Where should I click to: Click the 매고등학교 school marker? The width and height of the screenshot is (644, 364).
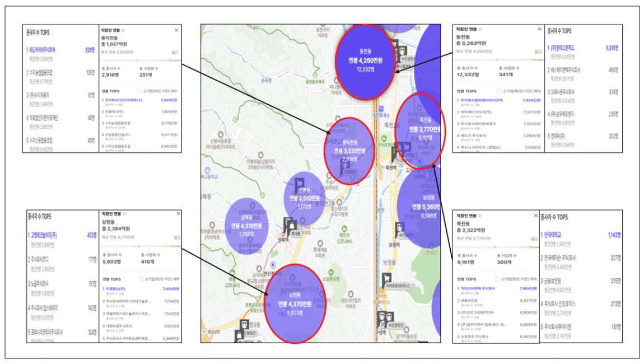click(x=207, y=171)
